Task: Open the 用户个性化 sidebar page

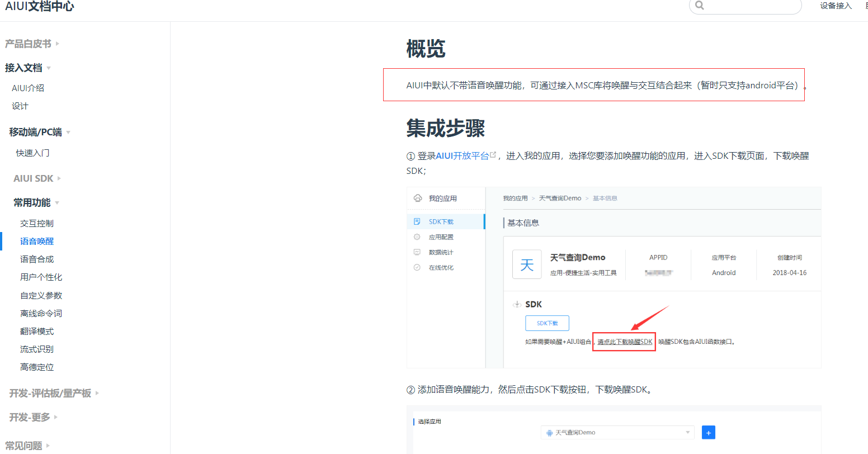Action: 41,277
